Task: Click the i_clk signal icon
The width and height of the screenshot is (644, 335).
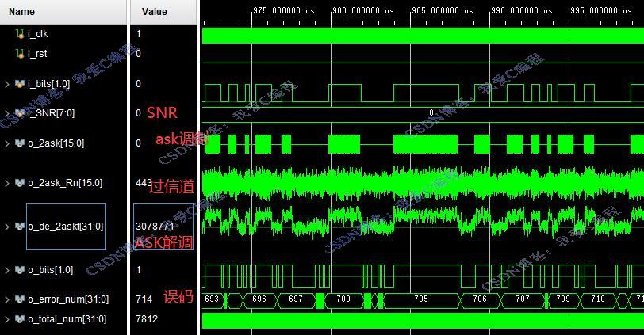Action: tap(20, 34)
